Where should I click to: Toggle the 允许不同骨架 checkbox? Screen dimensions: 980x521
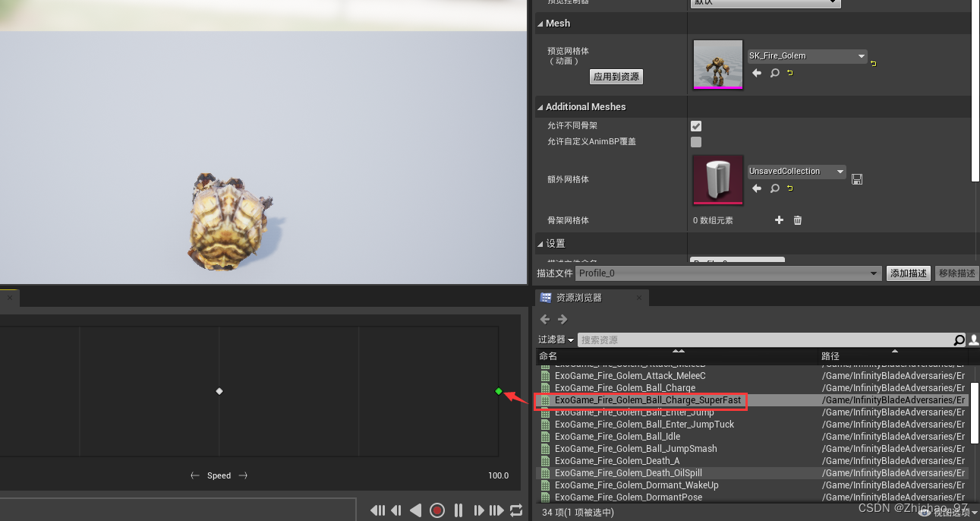[x=696, y=125]
